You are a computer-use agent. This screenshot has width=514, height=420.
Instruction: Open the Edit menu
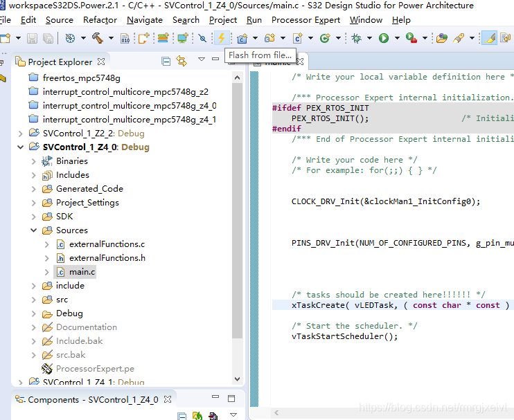tap(28, 20)
